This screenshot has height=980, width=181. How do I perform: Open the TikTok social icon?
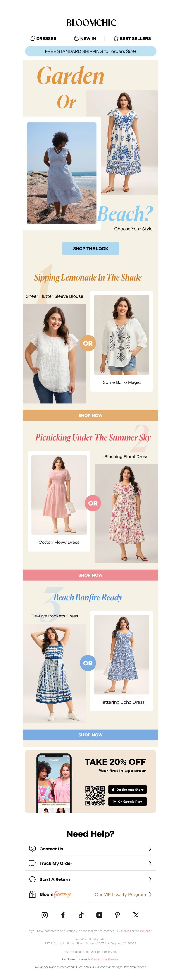pyautogui.click(x=81, y=915)
